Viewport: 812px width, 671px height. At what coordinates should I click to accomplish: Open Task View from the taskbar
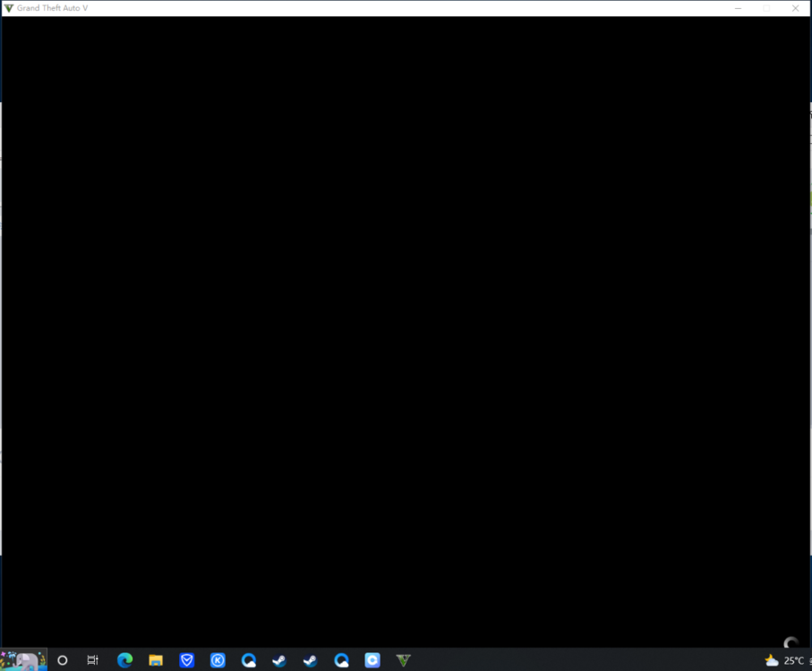92,660
